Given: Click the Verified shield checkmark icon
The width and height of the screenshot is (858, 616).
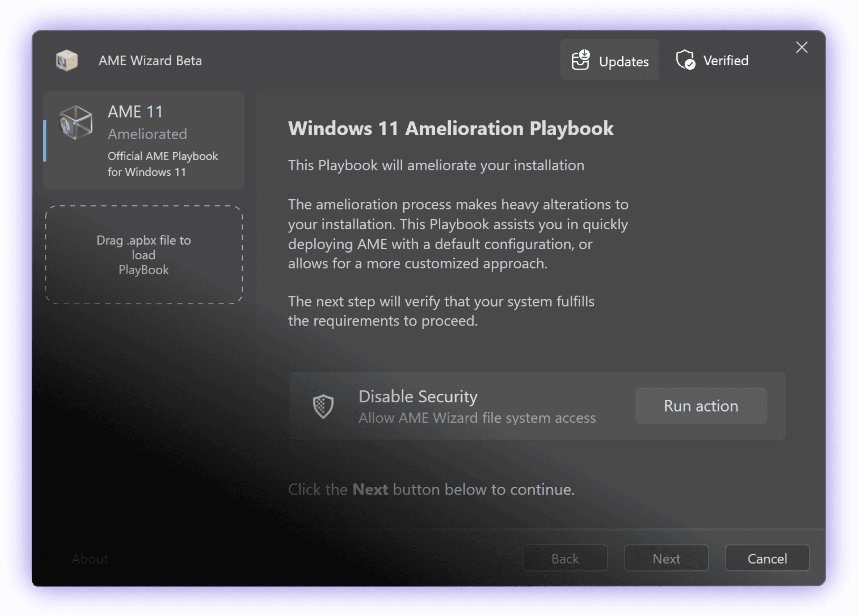Looking at the screenshot, I should point(686,60).
